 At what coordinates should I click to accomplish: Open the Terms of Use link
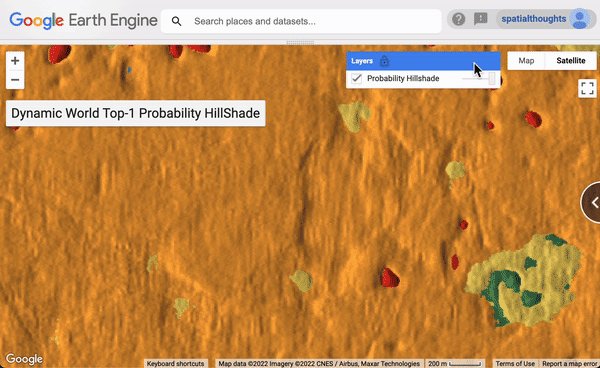point(515,363)
